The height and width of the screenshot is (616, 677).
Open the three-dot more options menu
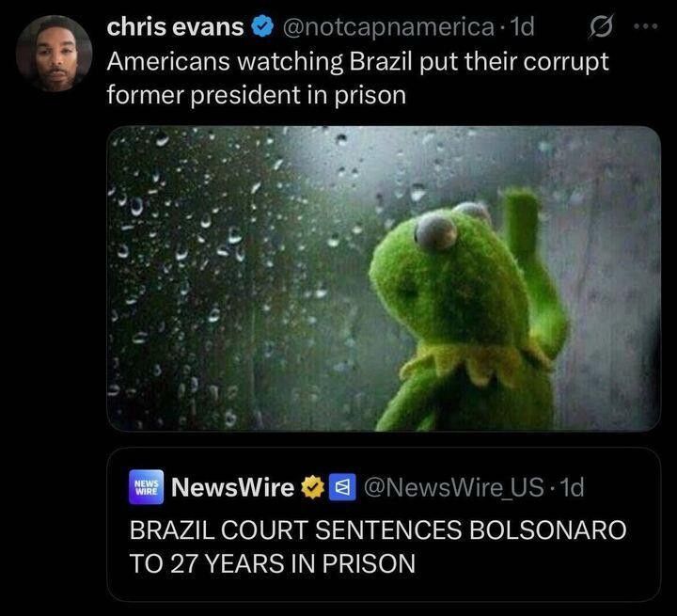[x=646, y=26]
